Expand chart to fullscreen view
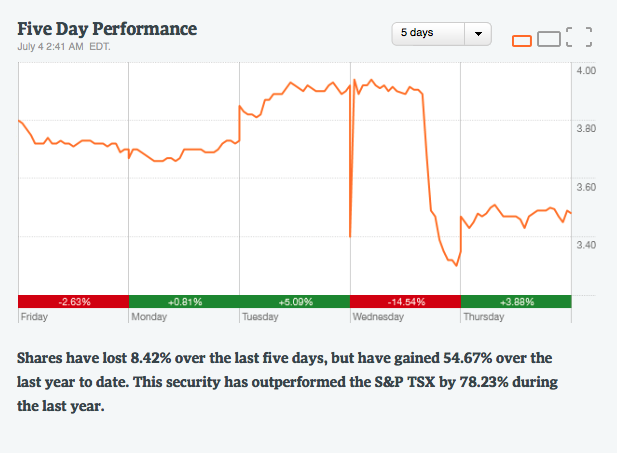 click(x=579, y=38)
